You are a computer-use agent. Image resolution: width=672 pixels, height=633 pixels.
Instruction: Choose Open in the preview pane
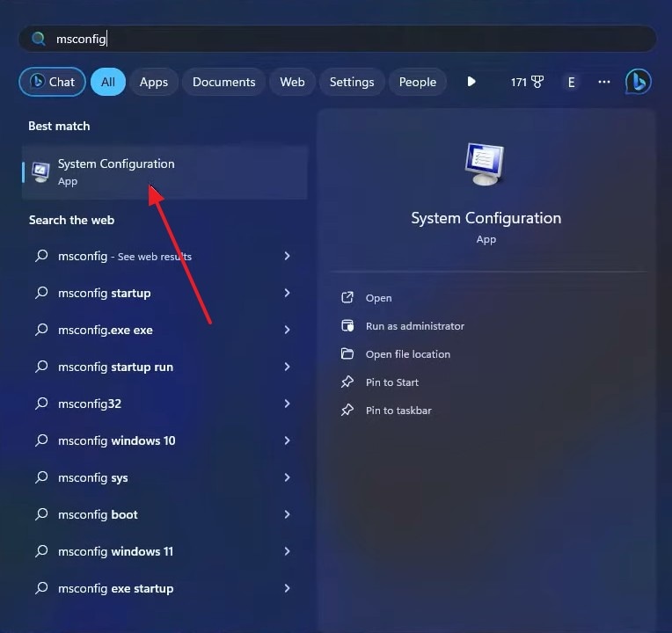378,298
